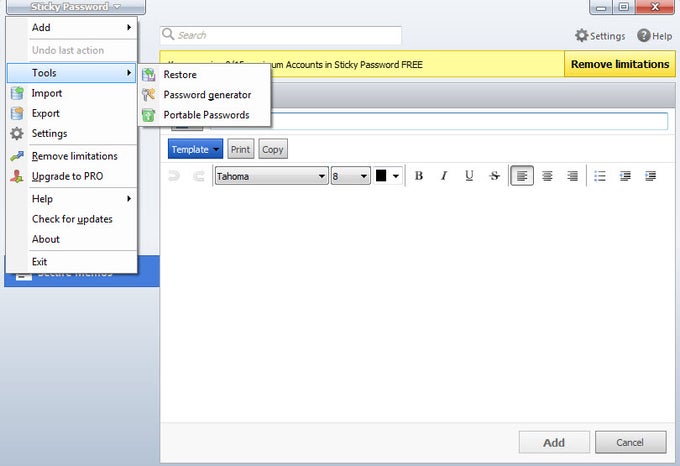Click the Cancel button
Image resolution: width=680 pixels, height=466 pixels.
[x=630, y=442]
